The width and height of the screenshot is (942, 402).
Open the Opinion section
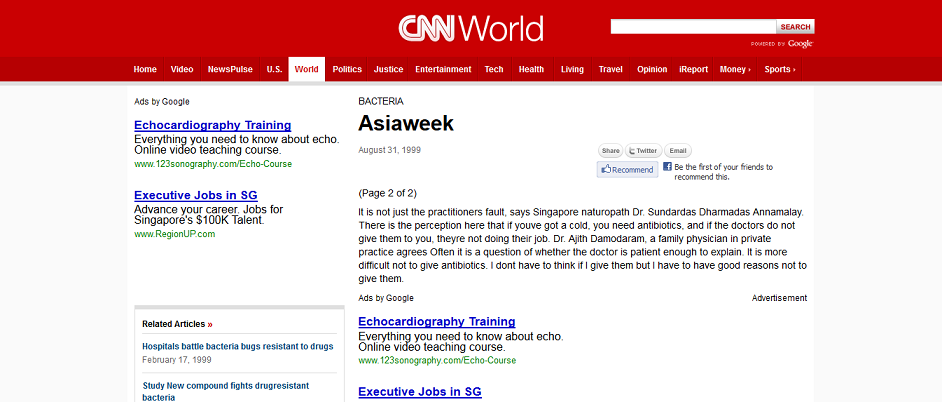pos(652,69)
